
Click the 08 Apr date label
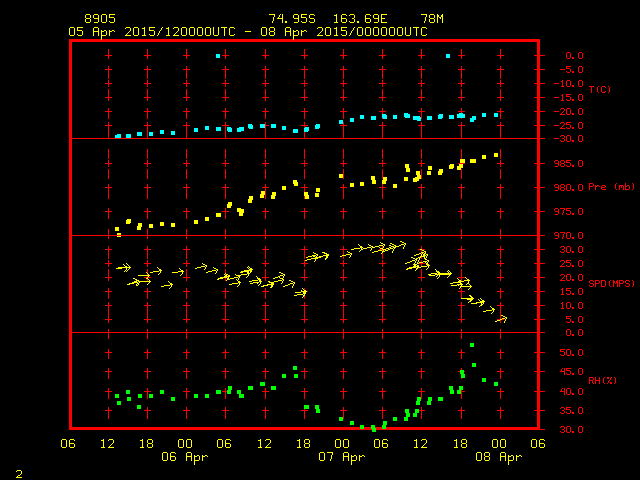tap(499, 457)
